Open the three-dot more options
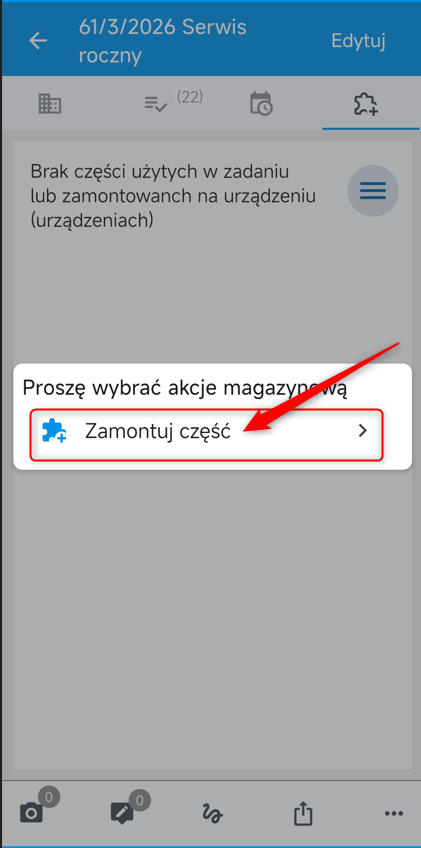The width and height of the screenshot is (421, 848). point(393,813)
